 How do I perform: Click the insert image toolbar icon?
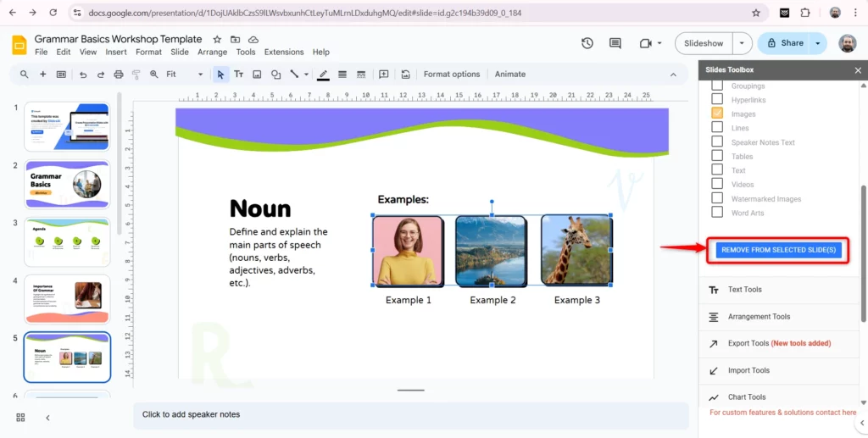click(x=257, y=75)
